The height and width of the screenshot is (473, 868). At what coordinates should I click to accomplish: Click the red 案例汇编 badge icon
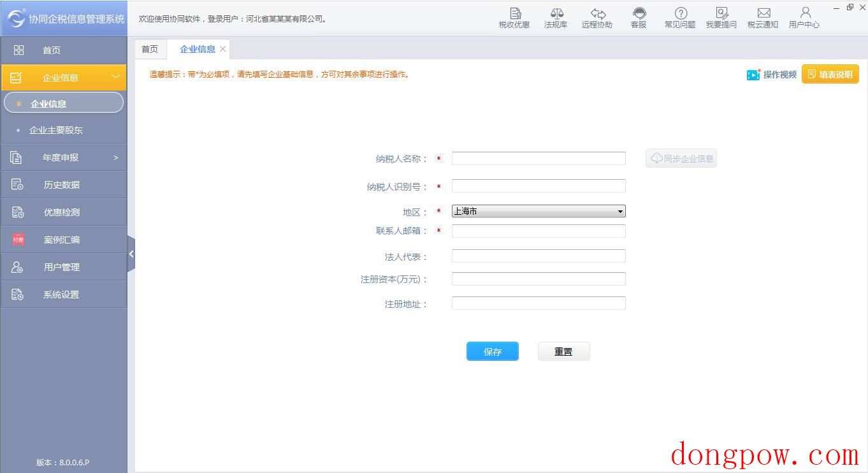click(x=18, y=240)
